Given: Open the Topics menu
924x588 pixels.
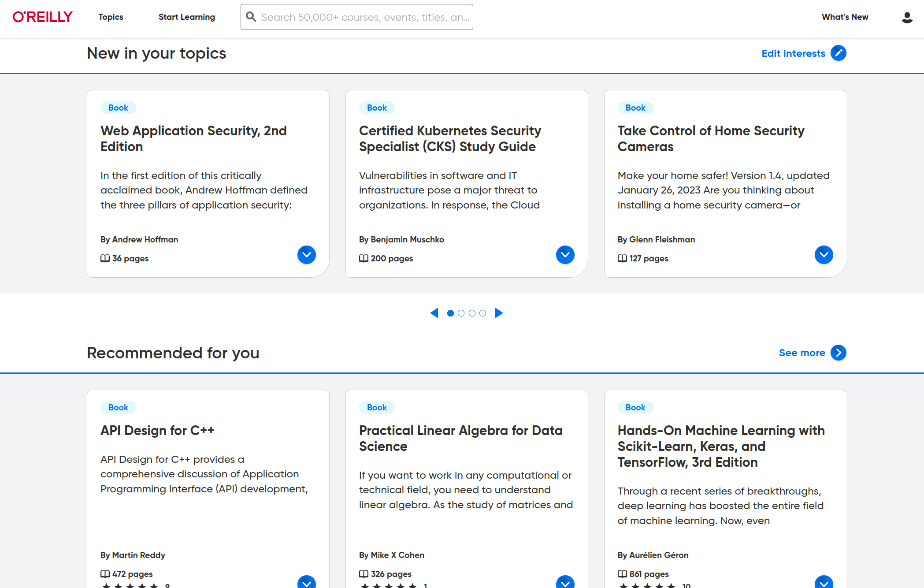Looking at the screenshot, I should (x=111, y=17).
